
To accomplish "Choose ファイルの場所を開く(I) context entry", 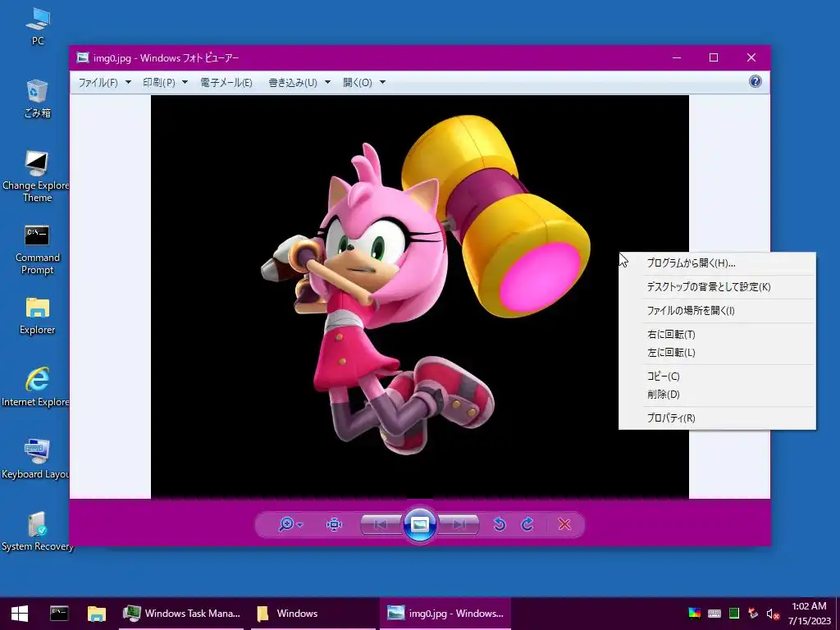I will tap(717, 311).
